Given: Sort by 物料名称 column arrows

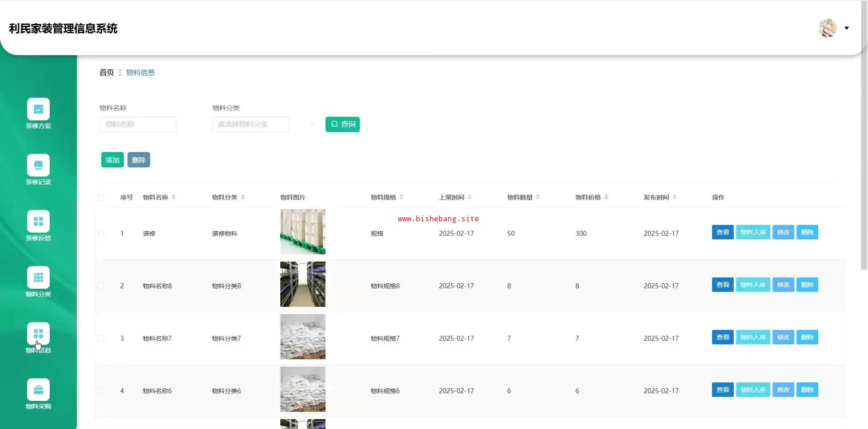Looking at the screenshot, I should click(x=174, y=197).
